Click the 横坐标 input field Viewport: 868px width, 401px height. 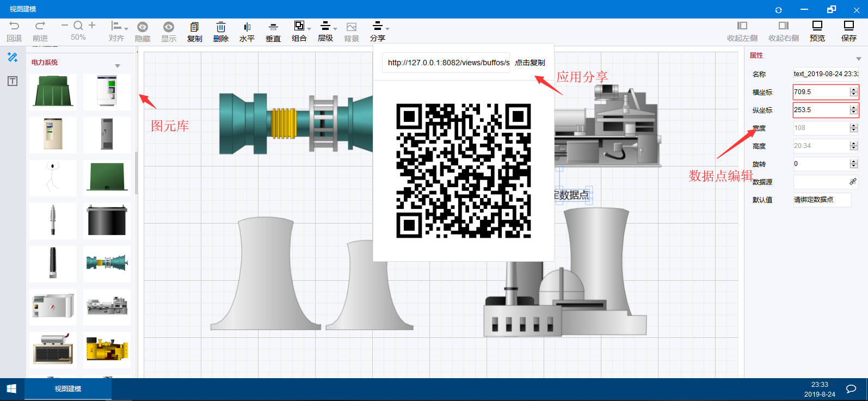click(821, 92)
